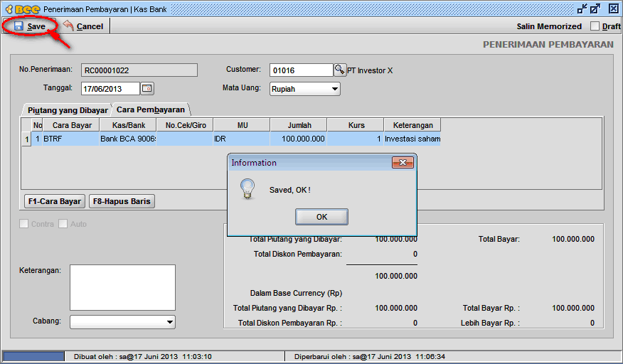Open the Mata Uang Rupiah dropdown
The width and height of the screenshot is (623, 364).
tap(305, 89)
